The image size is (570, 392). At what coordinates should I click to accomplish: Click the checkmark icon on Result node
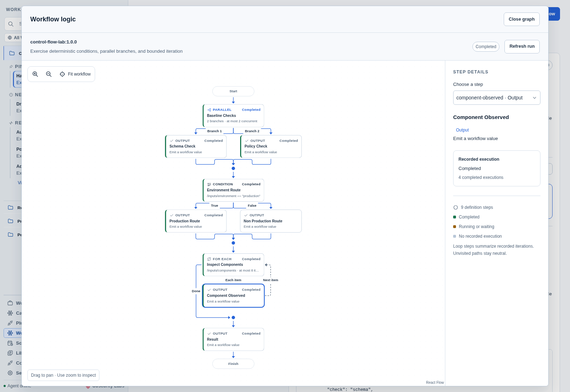(209, 334)
